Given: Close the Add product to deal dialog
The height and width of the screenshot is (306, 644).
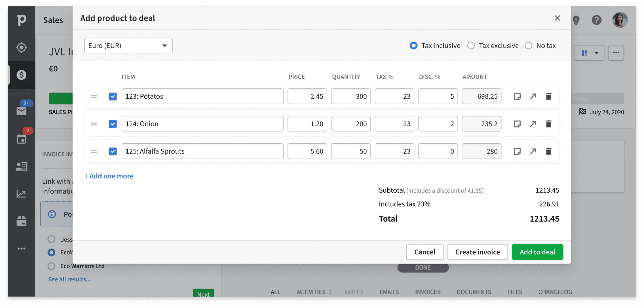Looking at the screenshot, I should [557, 18].
